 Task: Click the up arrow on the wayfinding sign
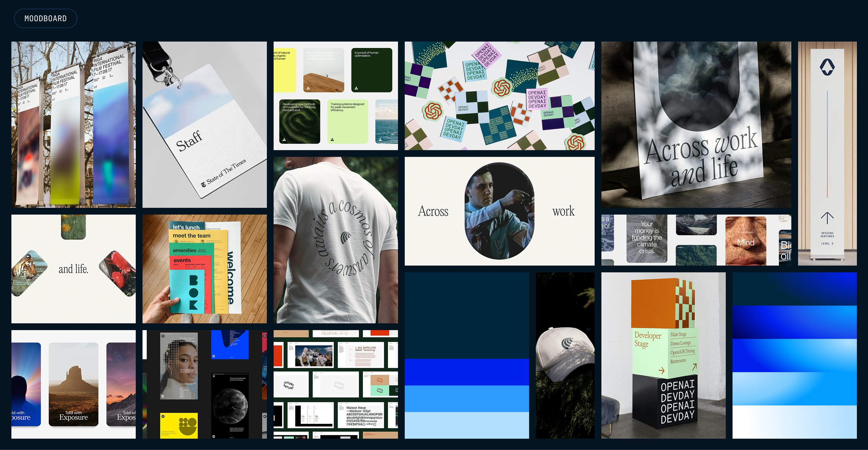(827, 218)
